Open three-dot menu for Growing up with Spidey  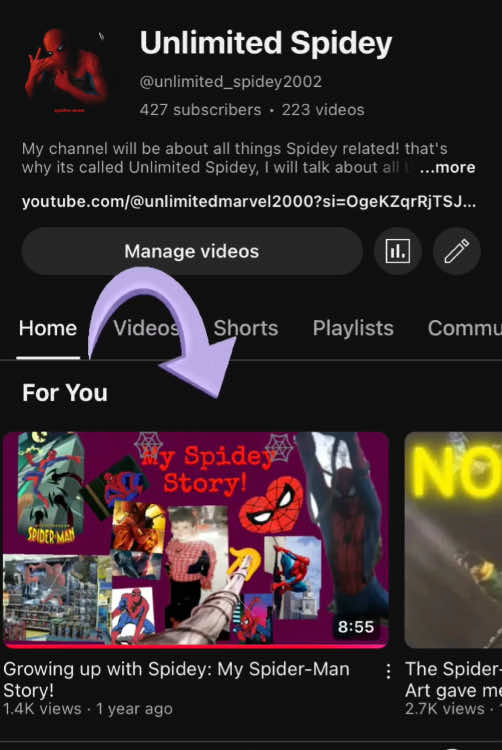[x=388, y=671]
